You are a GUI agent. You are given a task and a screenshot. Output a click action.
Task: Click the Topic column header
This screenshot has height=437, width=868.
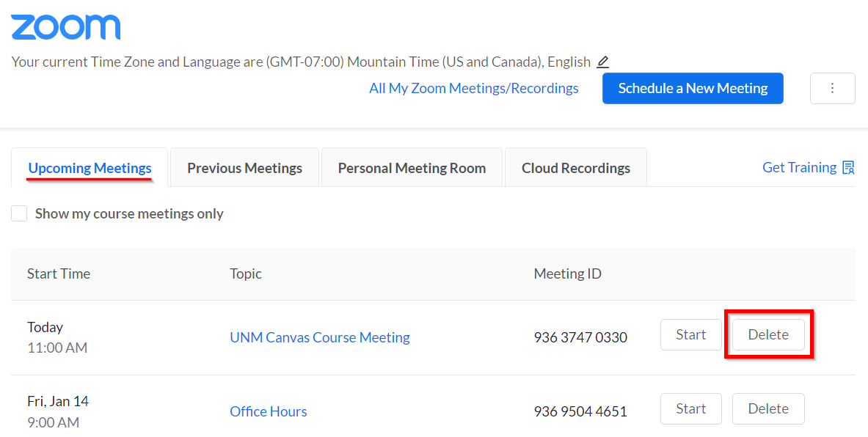click(x=246, y=274)
